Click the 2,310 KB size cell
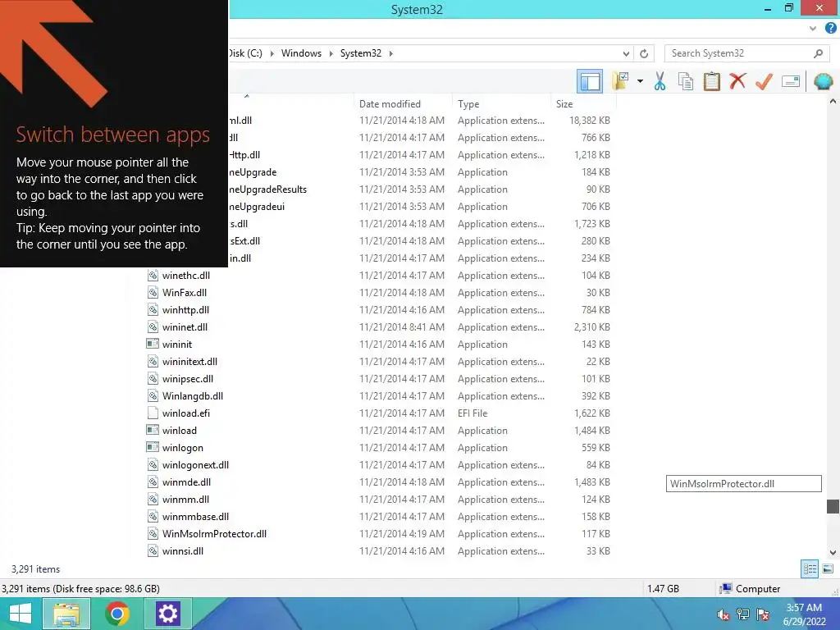Screen dimensions: 840x630 click(592, 326)
